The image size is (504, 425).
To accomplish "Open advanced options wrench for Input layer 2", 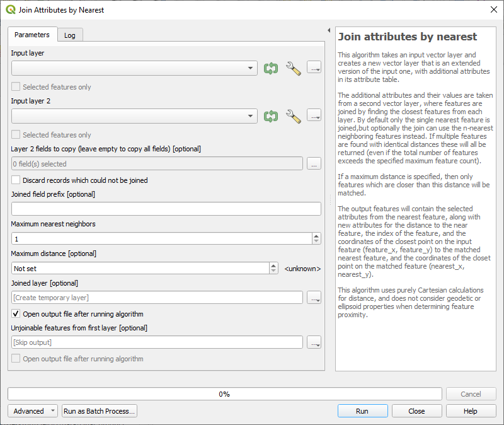I will coord(294,116).
